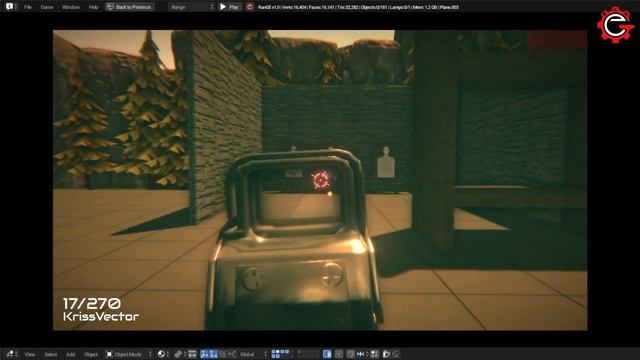Open the Game menu
Screen dimensions: 640x360
pyautogui.click(x=47, y=7)
